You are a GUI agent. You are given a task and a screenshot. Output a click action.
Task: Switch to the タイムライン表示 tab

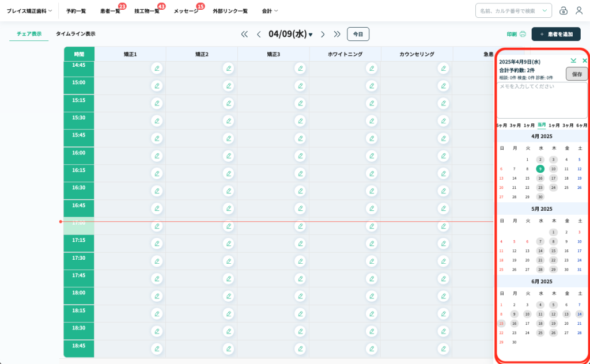click(75, 34)
